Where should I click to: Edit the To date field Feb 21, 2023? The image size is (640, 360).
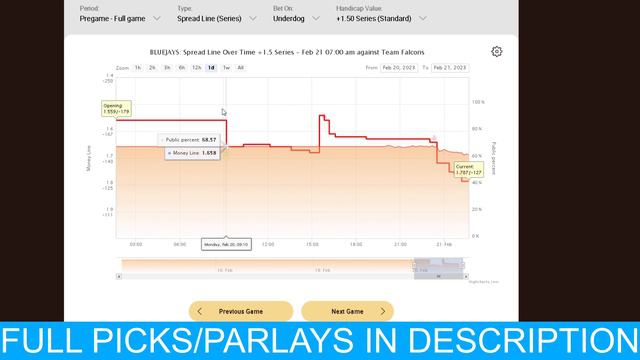[450, 68]
